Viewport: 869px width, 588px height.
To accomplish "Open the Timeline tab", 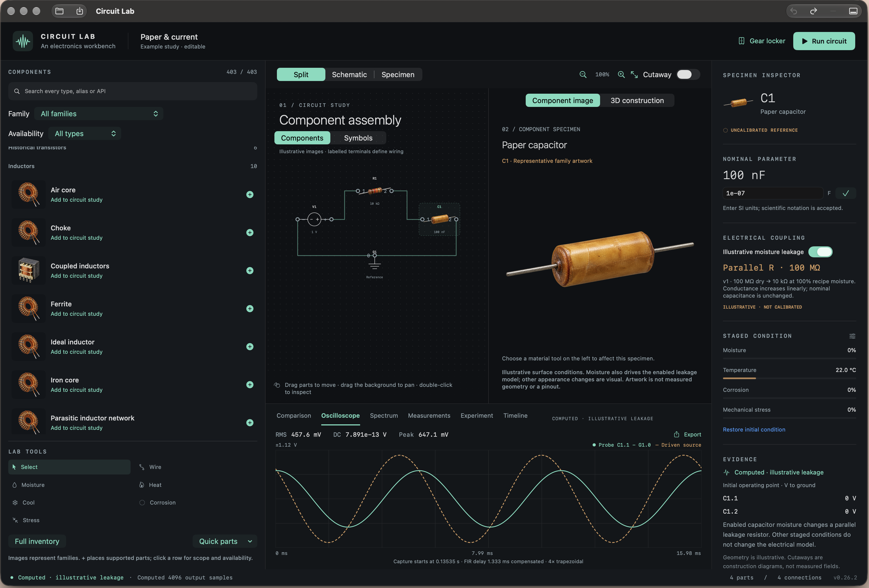I will coord(515,416).
